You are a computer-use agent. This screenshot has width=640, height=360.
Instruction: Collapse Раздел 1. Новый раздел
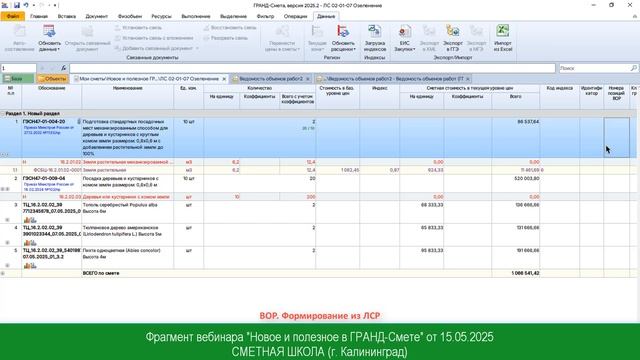point(3,113)
